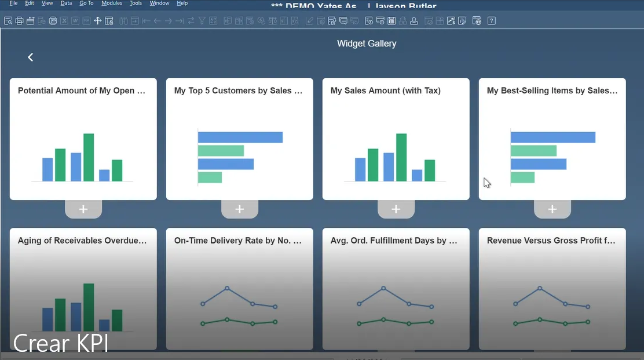Image resolution: width=644 pixels, height=360 pixels.
Task: Add the Potential Amount of My Open widget
Action: point(83,209)
